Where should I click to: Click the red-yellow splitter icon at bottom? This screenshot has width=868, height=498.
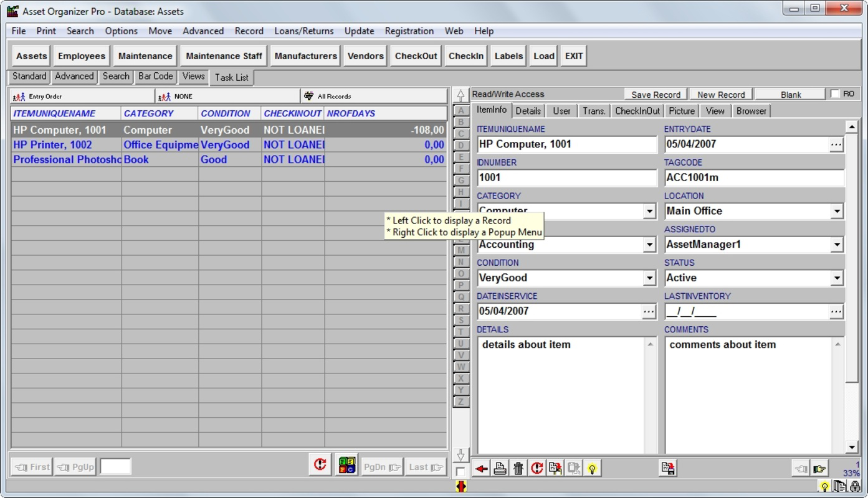tap(460, 486)
